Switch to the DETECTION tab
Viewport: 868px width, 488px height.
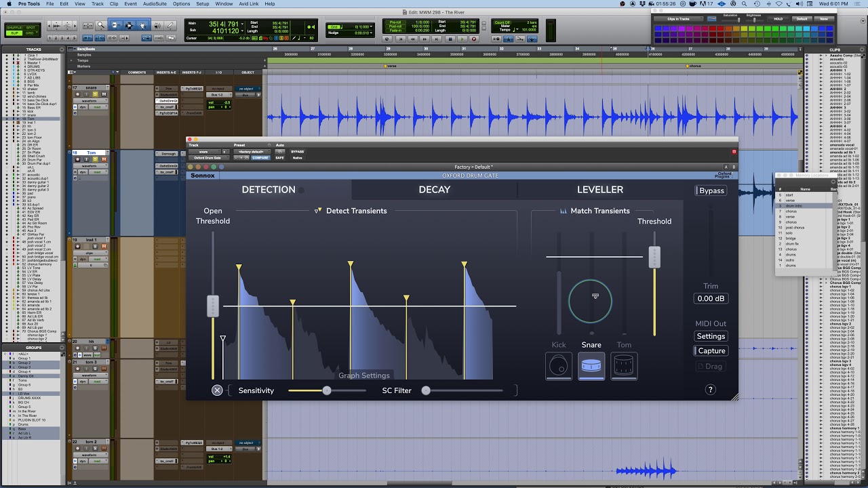[269, 190]
